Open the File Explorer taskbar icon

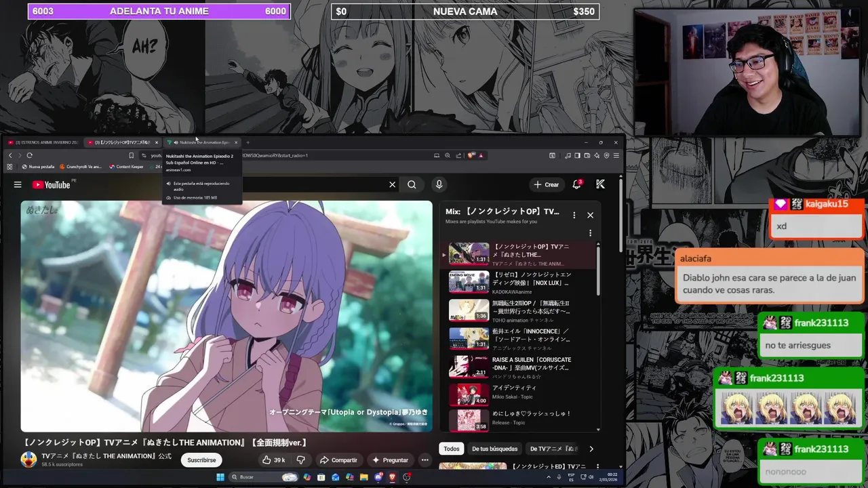pyautogui.click(x=363, y=477)
